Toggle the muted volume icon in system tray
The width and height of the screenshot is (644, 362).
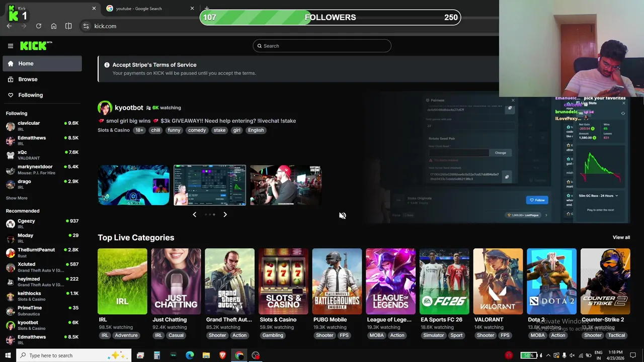click(x=572, y=355)
